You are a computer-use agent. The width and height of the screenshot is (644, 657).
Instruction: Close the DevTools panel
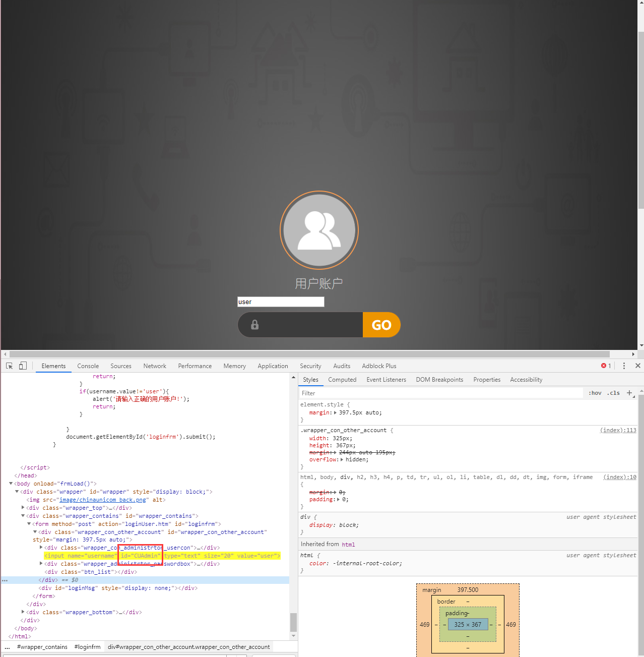click(637, 366)
